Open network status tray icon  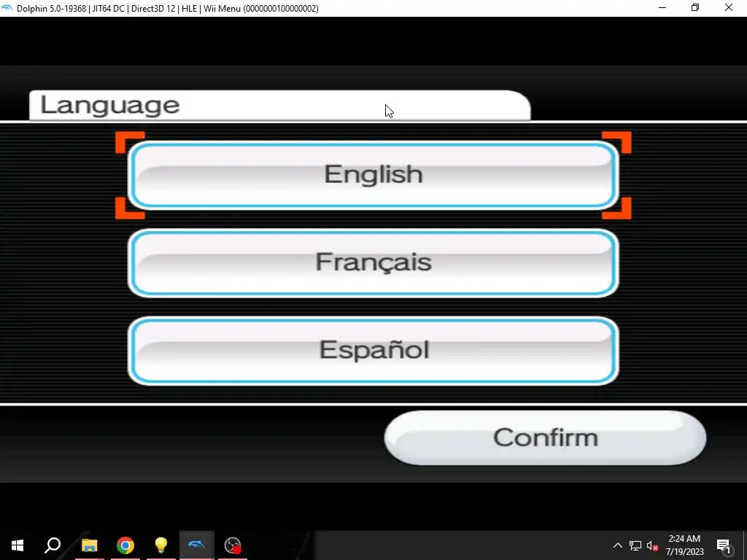point(635,545)
